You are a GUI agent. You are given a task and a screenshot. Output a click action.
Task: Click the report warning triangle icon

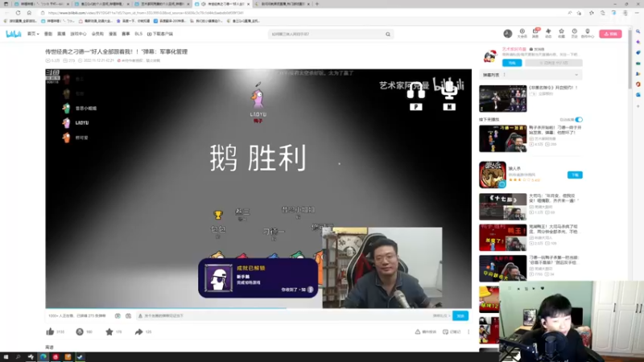pyautogui.click(x=417, y=331)
